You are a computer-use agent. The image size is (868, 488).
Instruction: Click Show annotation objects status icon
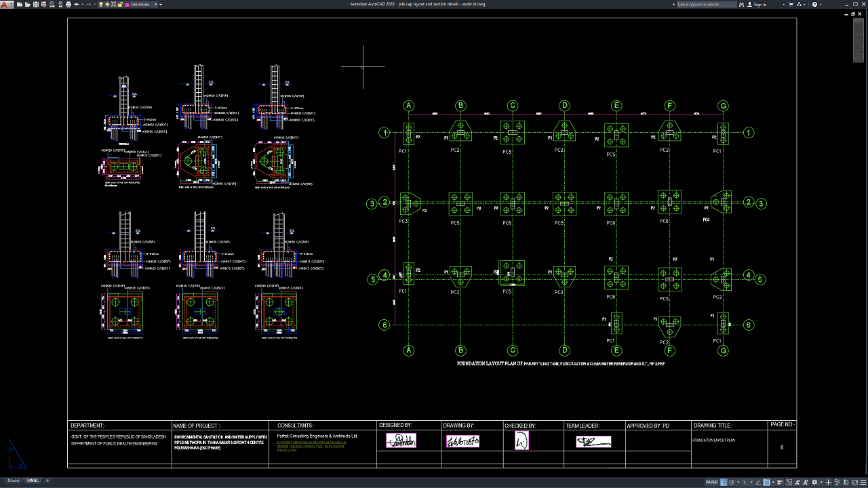(x=797, y=483)
